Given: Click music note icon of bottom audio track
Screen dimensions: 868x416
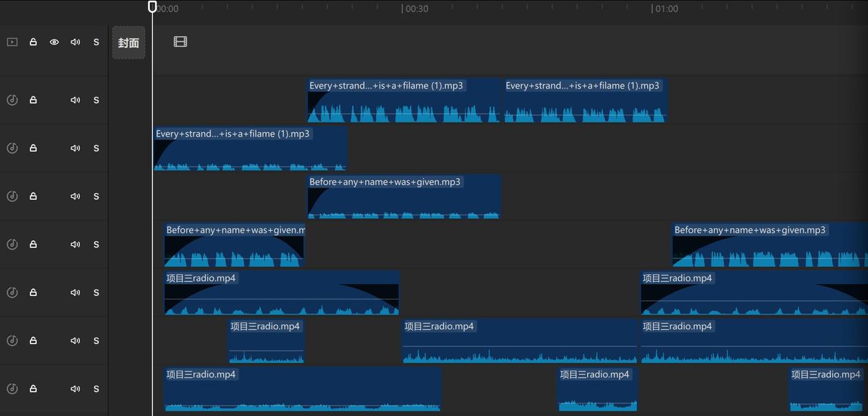Looking at the screenshot, I should pyautogui.click(x=12, y=388).
